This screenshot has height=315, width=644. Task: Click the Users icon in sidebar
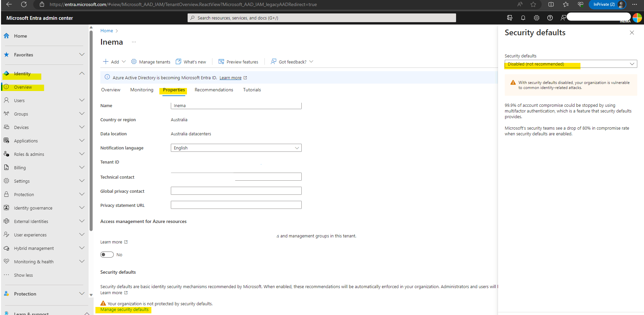(6, 100)
